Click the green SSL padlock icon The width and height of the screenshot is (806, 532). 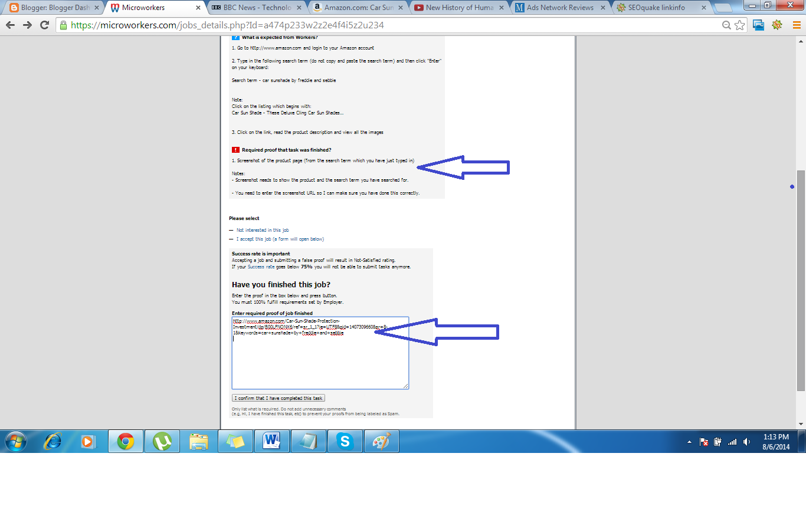pos(64,25)
